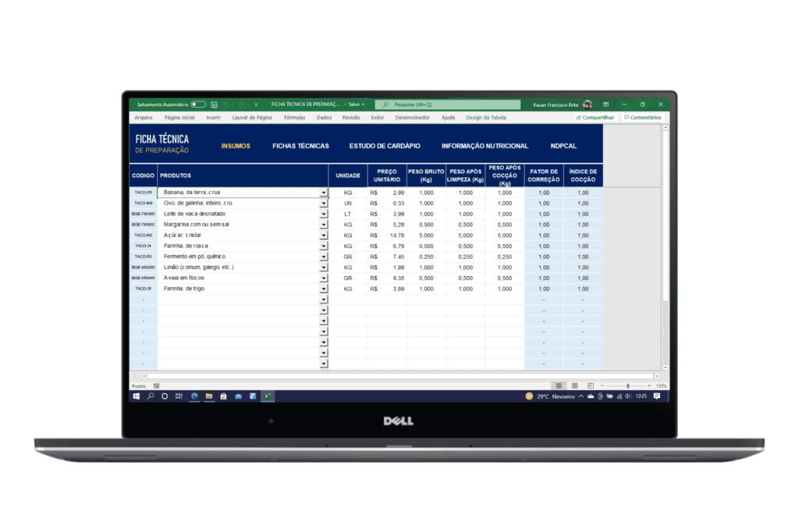799x532 pixels.
Task: Click the 14,78 price cell
Action: [x=387, y=236]
